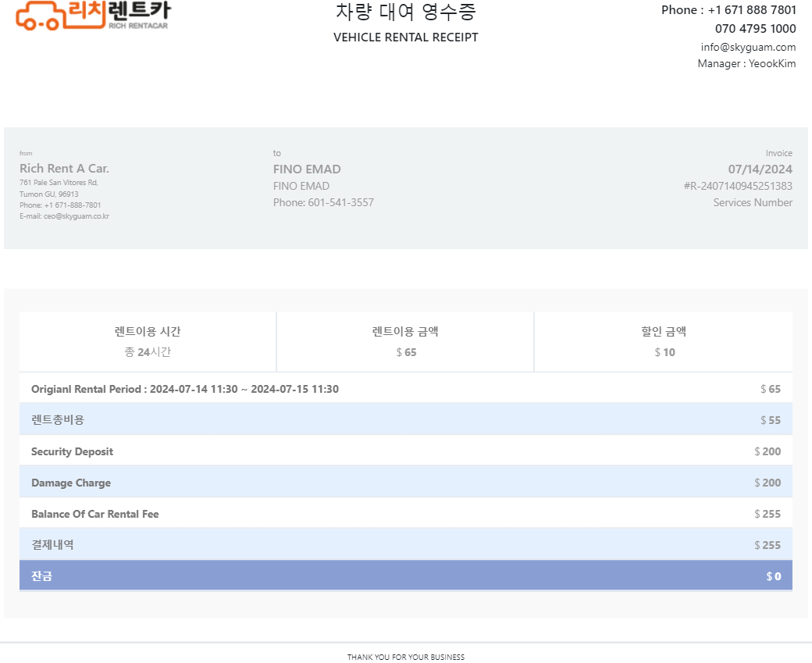This screenshot has height=663, width=812.
Task: Click the 'Damage Charge' row label
Action: click(x=71, y=483)
